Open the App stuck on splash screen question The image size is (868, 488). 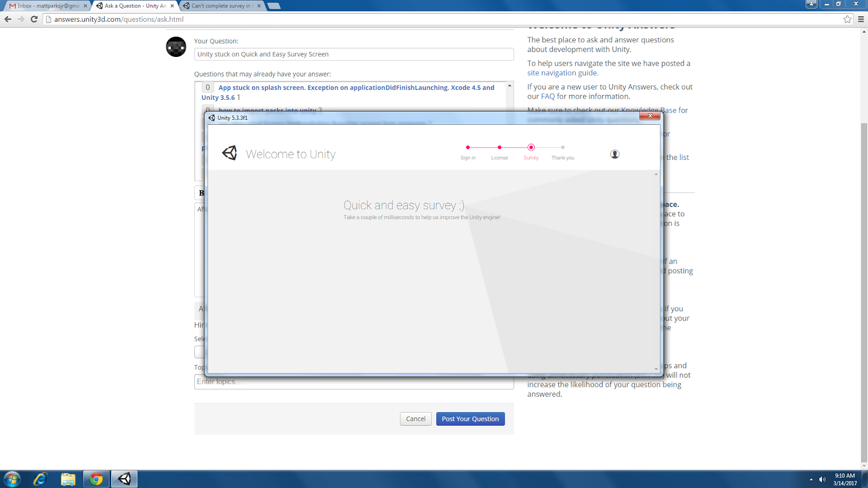coord(348,92)
